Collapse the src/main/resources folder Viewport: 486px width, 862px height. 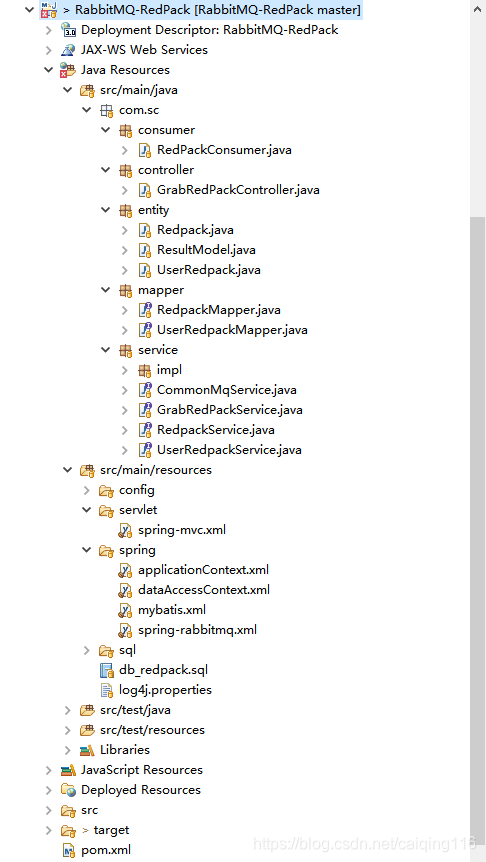[x=68, y=470]
